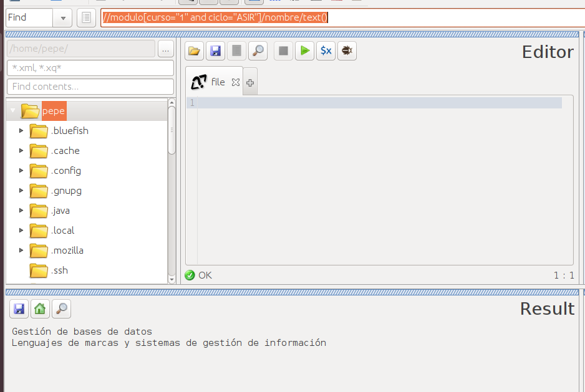Screen dimensions: 585x392
Task: Run the query with the green play icon
Action: tap(304, 50)
